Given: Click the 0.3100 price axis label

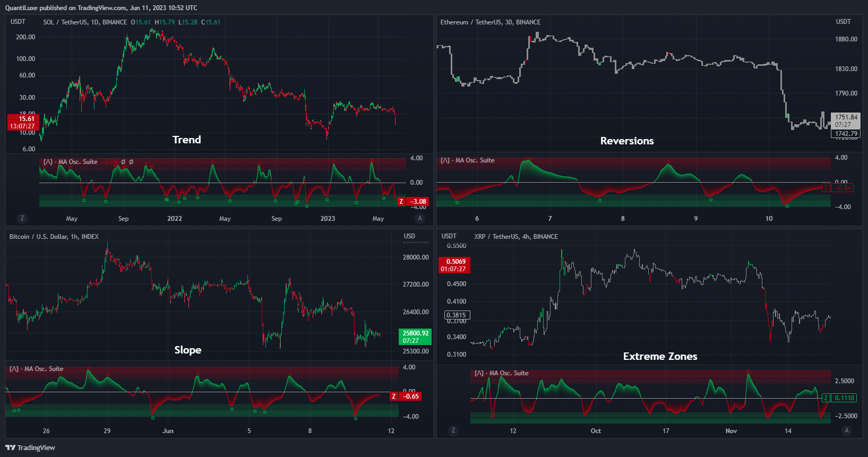Looking at the screenshot, I should (457, 355).
